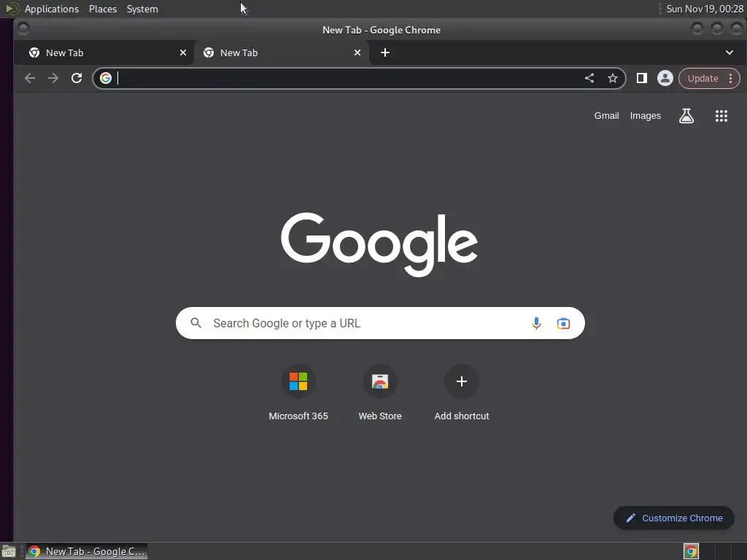Screen dimensions: 747x560
Task: Open the Places menu
Action: pos(103,9)
